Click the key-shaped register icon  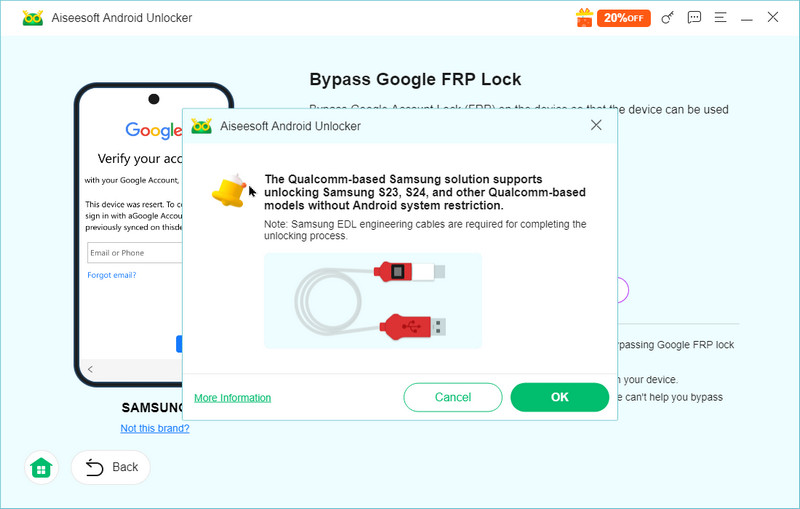click(668, 18)
